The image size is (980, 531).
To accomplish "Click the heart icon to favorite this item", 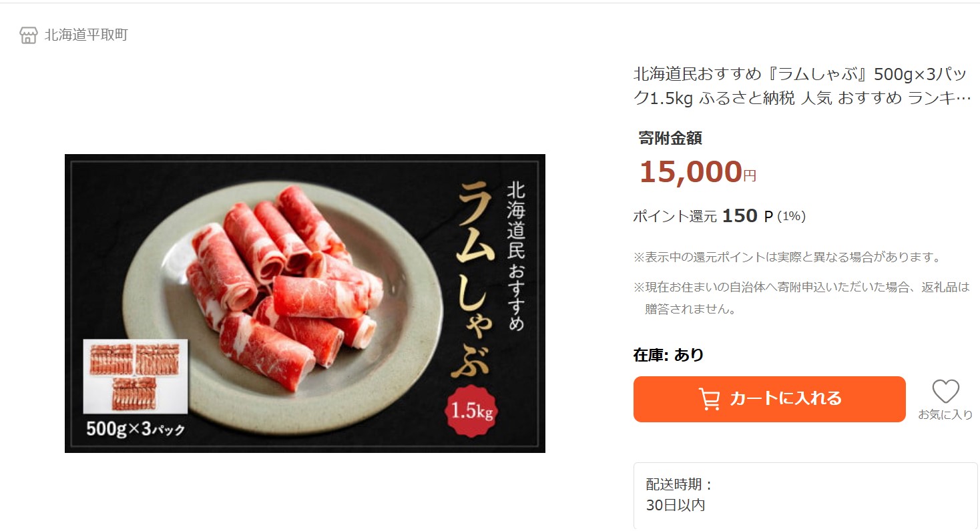I will point(945,393).
